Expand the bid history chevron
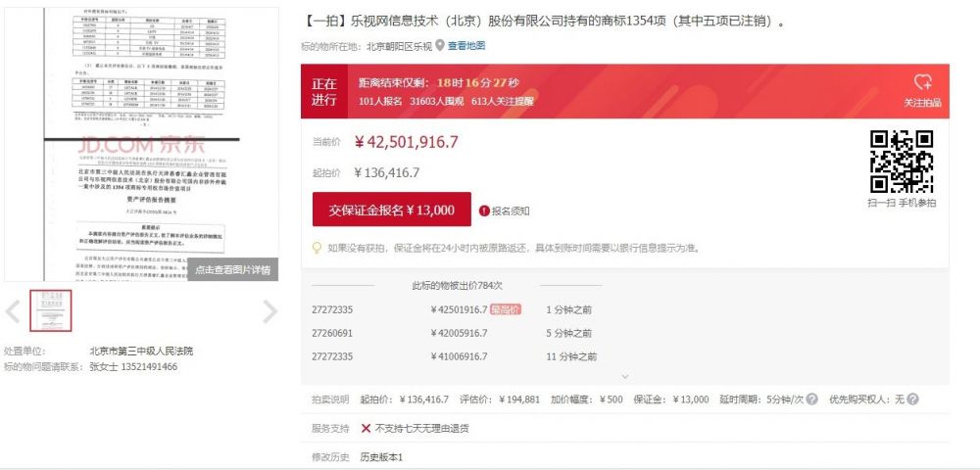Image resolution: width=980 pixels, height=470 pixels. pyautogui.click(x=624, y=376)
